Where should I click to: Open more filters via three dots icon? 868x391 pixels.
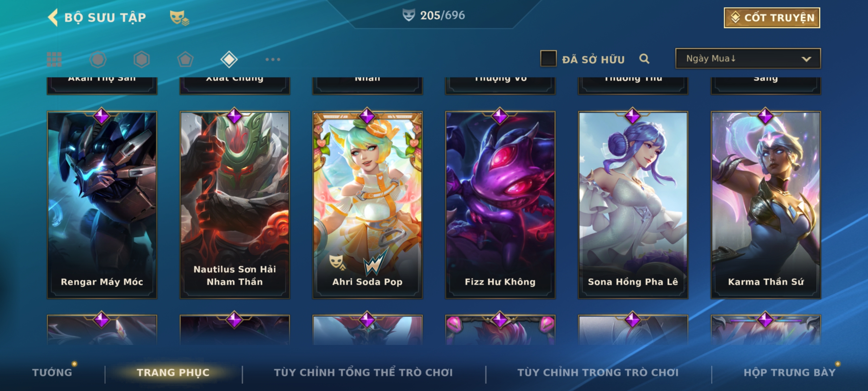point(273,59)
